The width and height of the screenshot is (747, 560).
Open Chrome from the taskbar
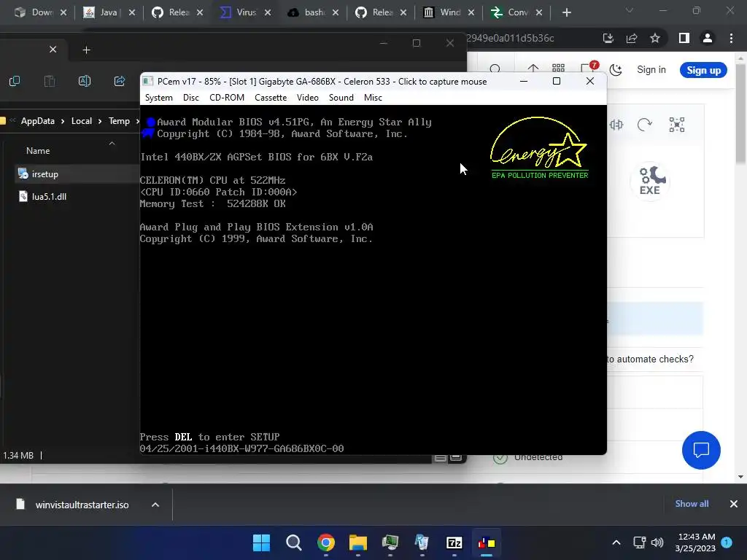click(x=326, y=542)
